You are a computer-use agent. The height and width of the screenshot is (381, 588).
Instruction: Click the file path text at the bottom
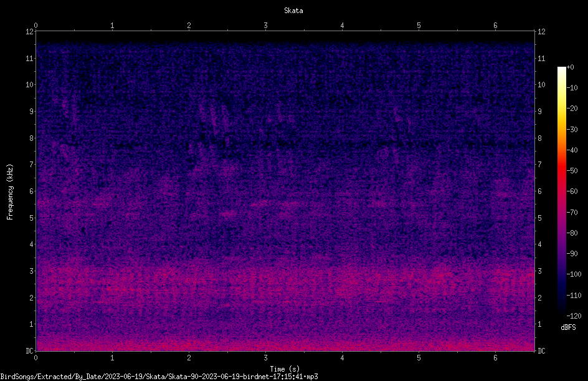pos(159,377)
